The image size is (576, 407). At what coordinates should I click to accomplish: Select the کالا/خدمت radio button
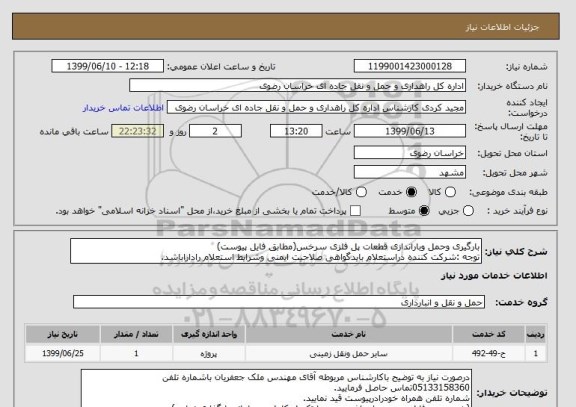[x=361, y=192]
